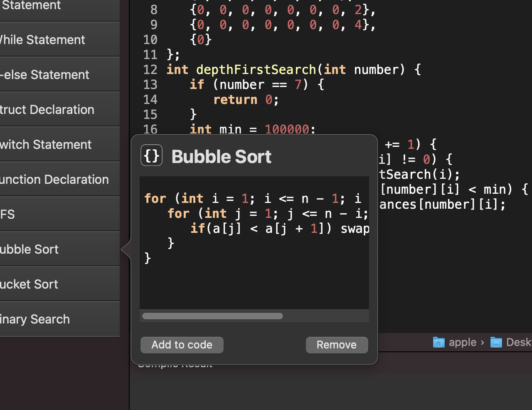Click the "for (int i = 1" snippet line
The image size is (532, 410).
253,198
